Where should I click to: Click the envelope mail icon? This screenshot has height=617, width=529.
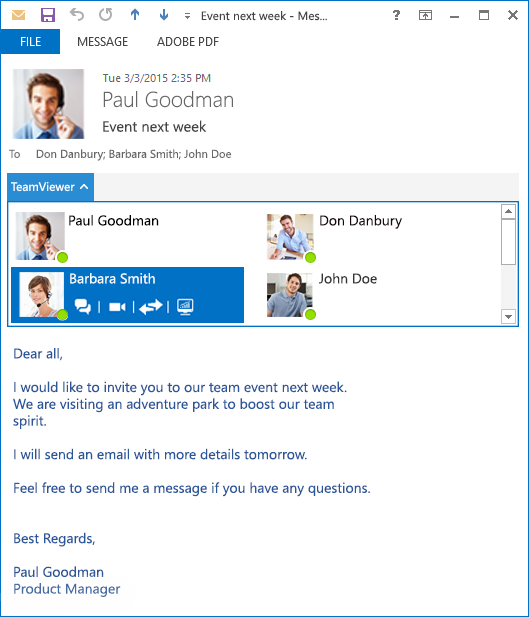coord(18,15)
